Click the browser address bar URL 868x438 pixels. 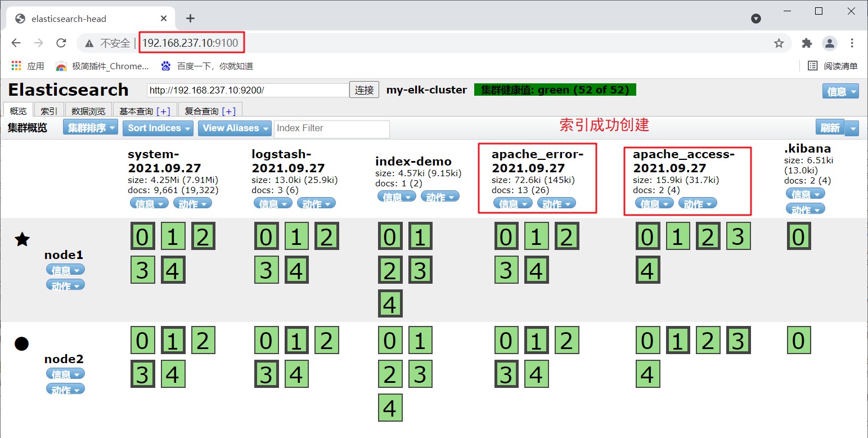coord(190,43)
